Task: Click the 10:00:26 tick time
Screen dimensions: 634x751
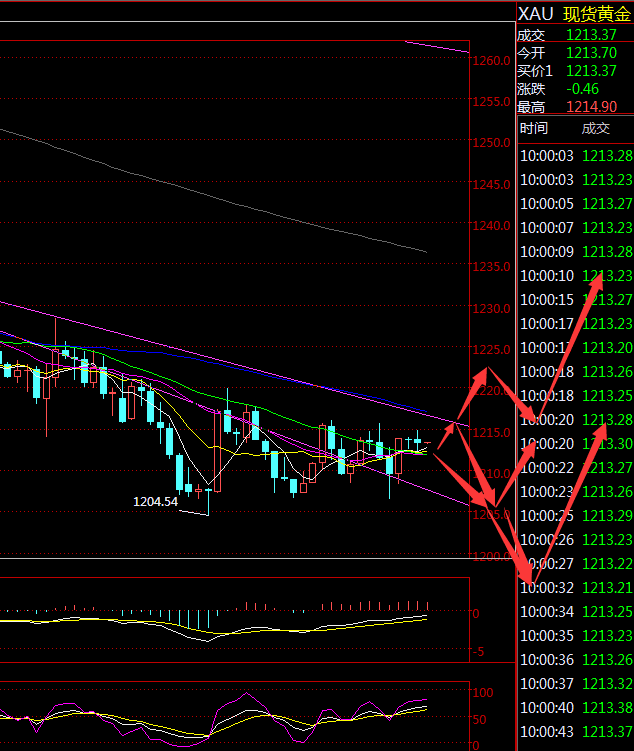Action: click(x=547, y=540)
